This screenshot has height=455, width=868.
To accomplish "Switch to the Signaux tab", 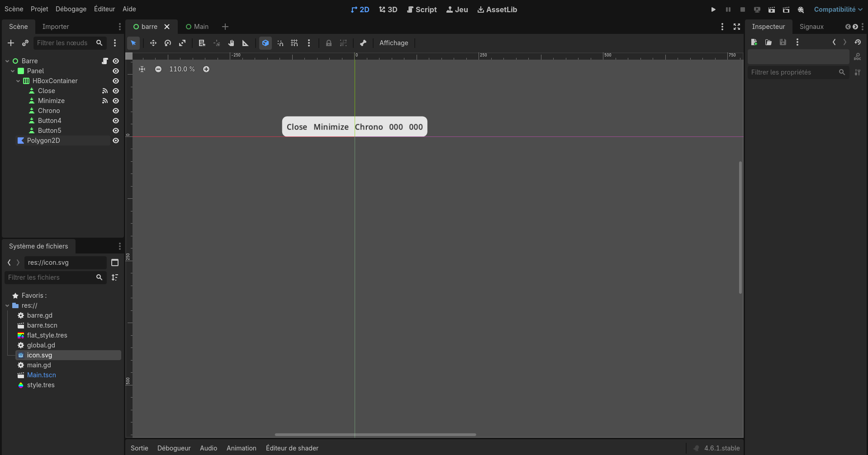I will [811, 27].
